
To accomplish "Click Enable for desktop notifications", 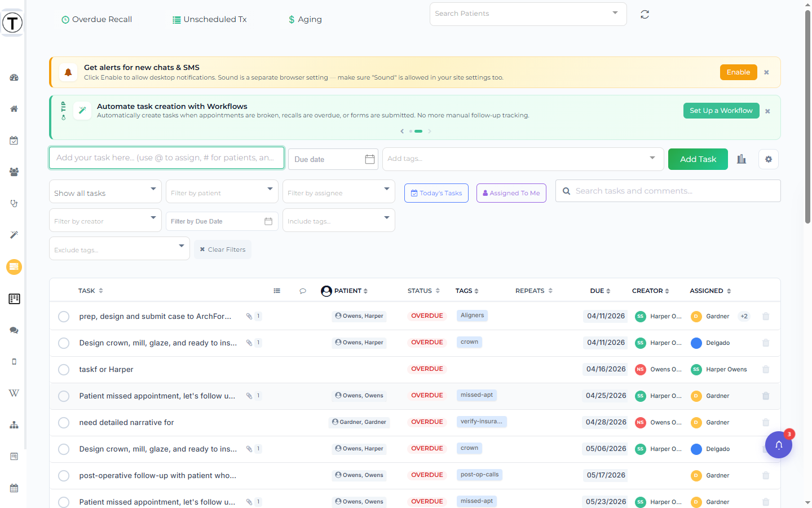I will point(738,72).
